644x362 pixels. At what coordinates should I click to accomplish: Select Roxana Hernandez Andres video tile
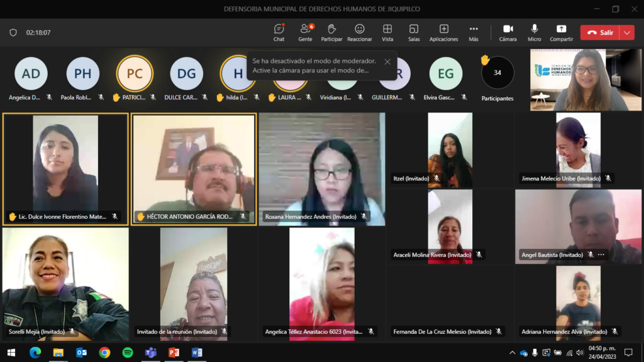click(321, 168)
